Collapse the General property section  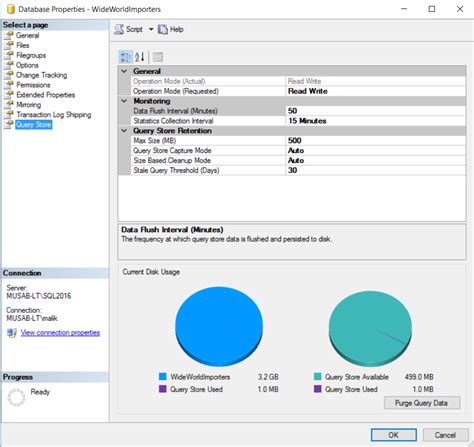coord(124,71)
